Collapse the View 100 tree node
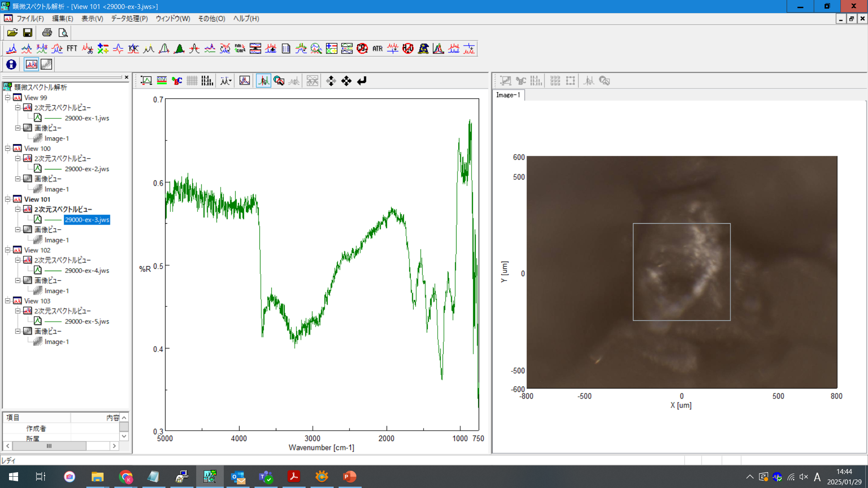 (x=7, y=148)
